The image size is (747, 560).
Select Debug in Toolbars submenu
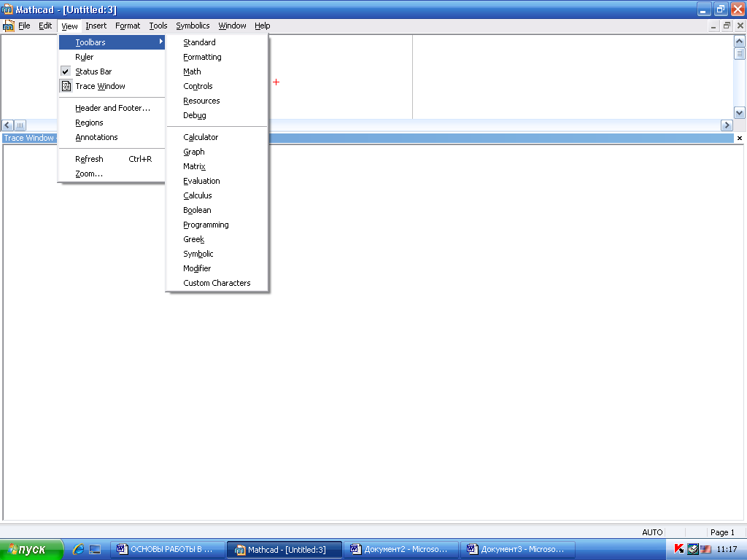pyautogui.click(x=217, y=115)
